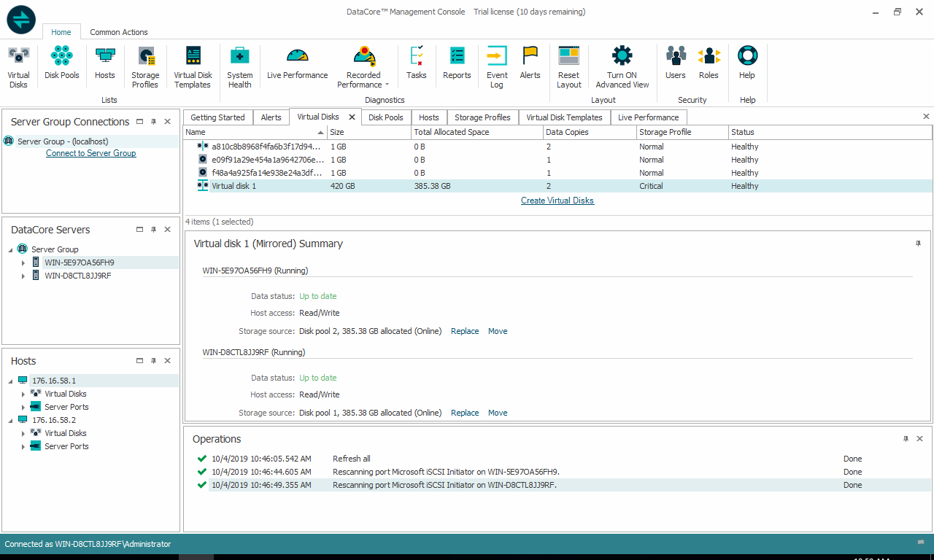Image resolution: width=934 pixels, height=560 pixels.
Task: Close the Hosts side panel
Action: pos(167,361)
